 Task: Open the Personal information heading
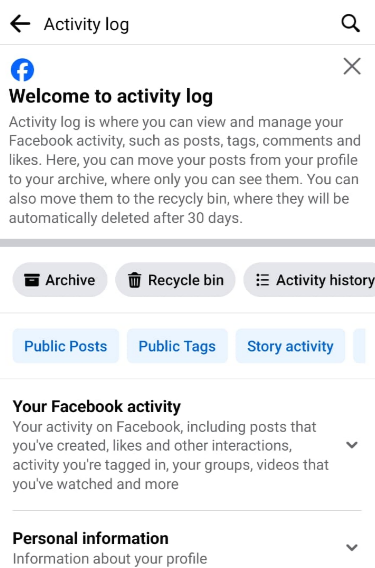91,538
